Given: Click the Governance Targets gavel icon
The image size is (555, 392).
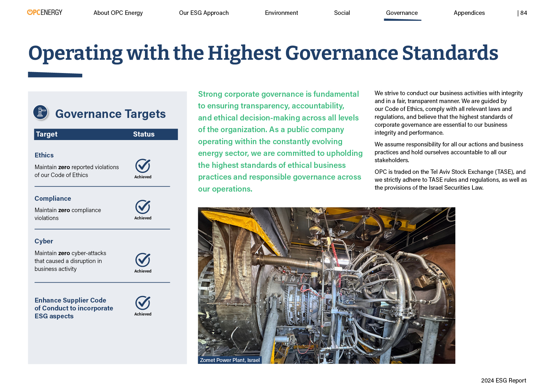Looking at the screenshot, I should (41, 112).
